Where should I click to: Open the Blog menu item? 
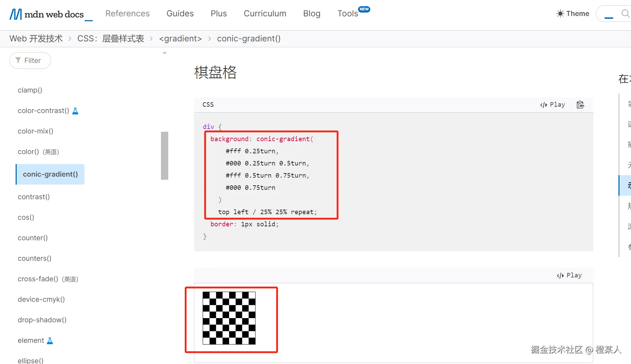click(x=312, y=14)
